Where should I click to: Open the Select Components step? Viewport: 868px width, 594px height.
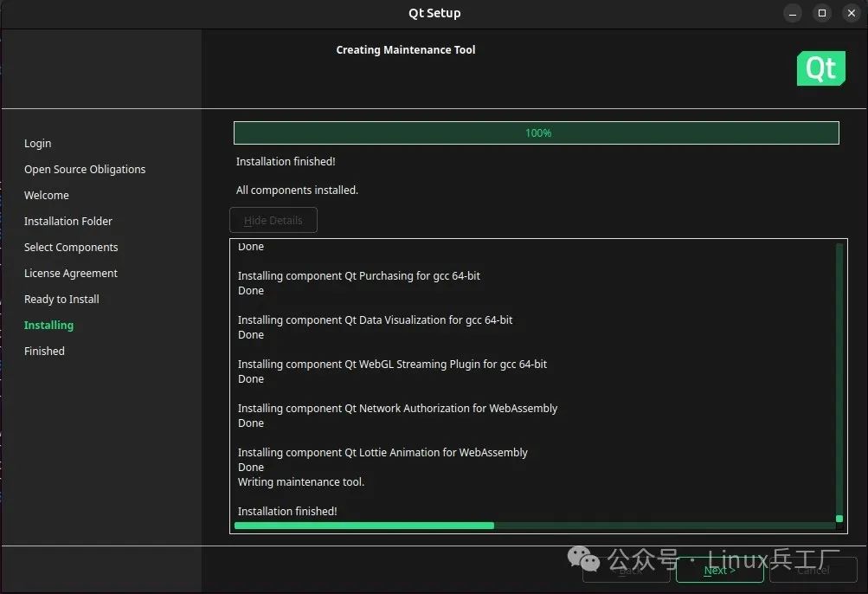coord(71,247)
